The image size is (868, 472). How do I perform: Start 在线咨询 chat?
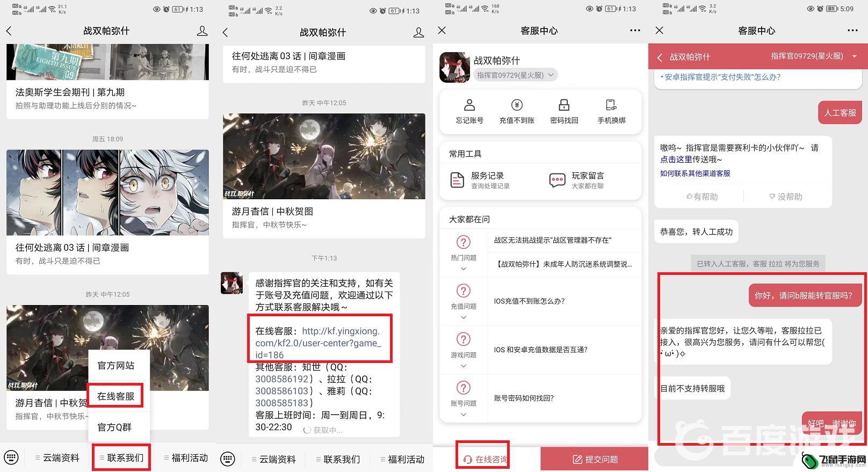pyautogui.click(x=485, y=459)
